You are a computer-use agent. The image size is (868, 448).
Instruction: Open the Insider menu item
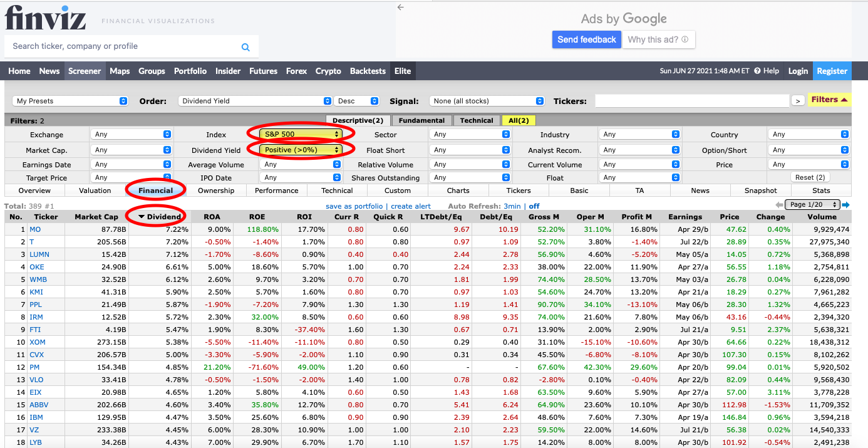point(228,71)
